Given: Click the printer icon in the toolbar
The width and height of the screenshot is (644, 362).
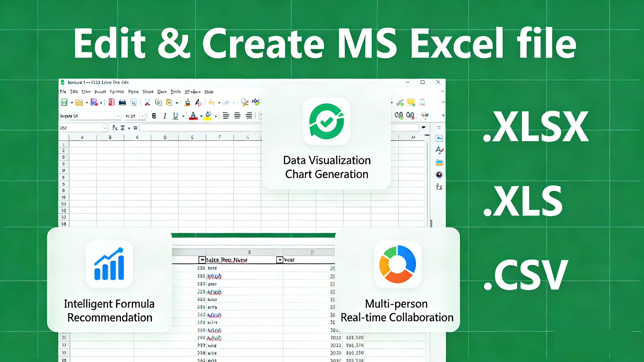Looking at the screenshot, I should [x=122, y=102].
